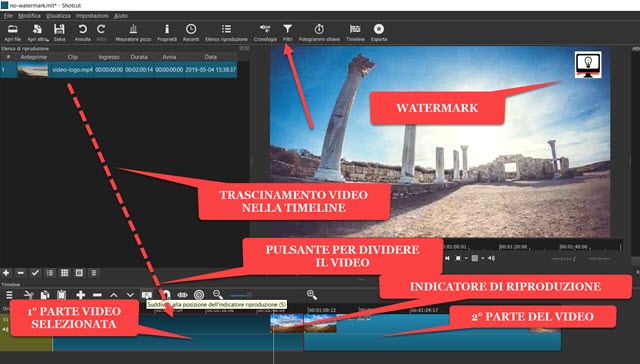Toggle ripple mode target icon

point(199,295)
